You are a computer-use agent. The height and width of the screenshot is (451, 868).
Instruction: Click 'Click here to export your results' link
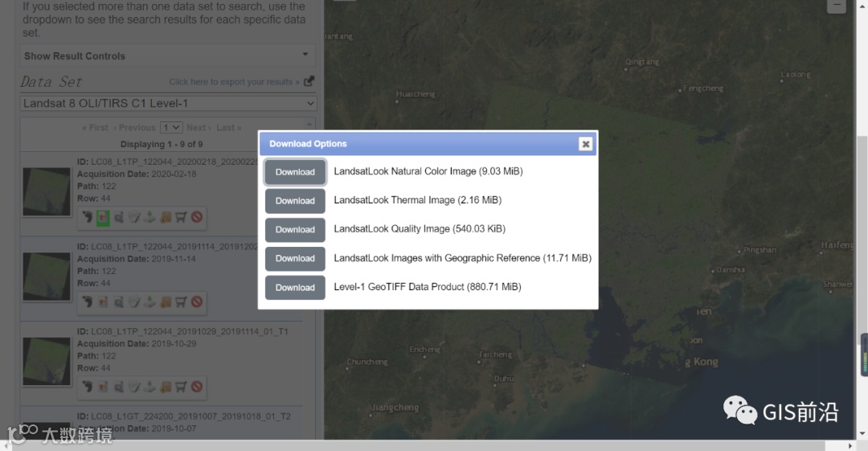click(x=234, y=82)
